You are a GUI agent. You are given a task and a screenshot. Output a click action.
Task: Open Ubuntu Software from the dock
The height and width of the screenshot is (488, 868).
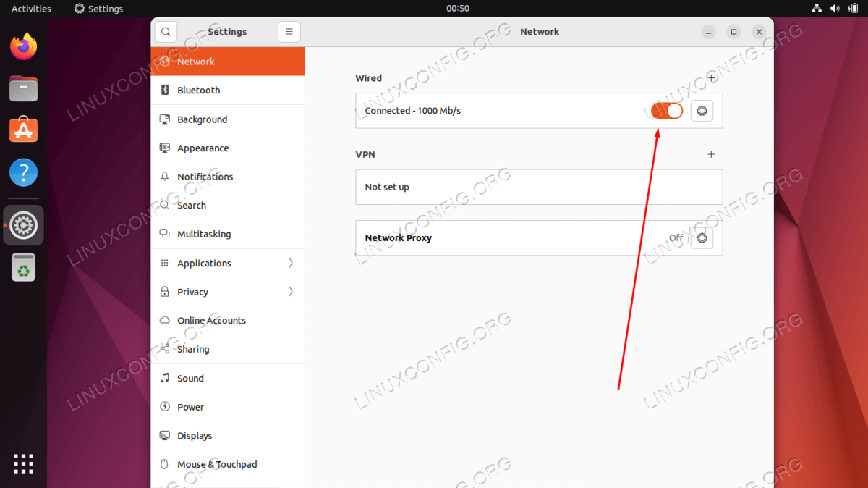pos(24,131)
